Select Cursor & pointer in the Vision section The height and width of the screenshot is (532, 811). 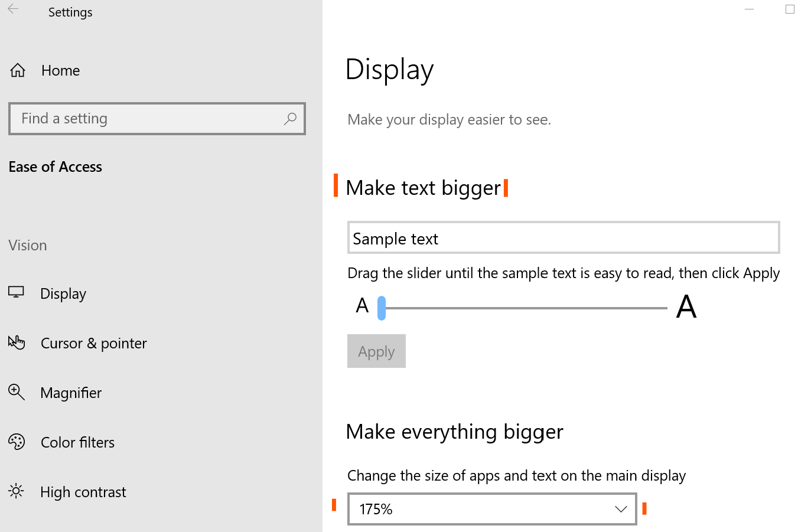(x=93, y=342)
